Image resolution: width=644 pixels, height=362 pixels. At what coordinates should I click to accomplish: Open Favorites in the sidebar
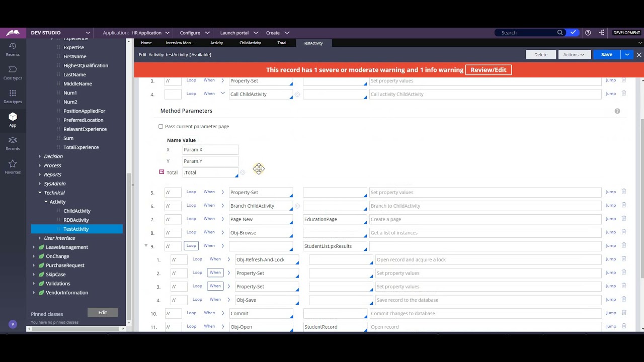tap(13, 167)
